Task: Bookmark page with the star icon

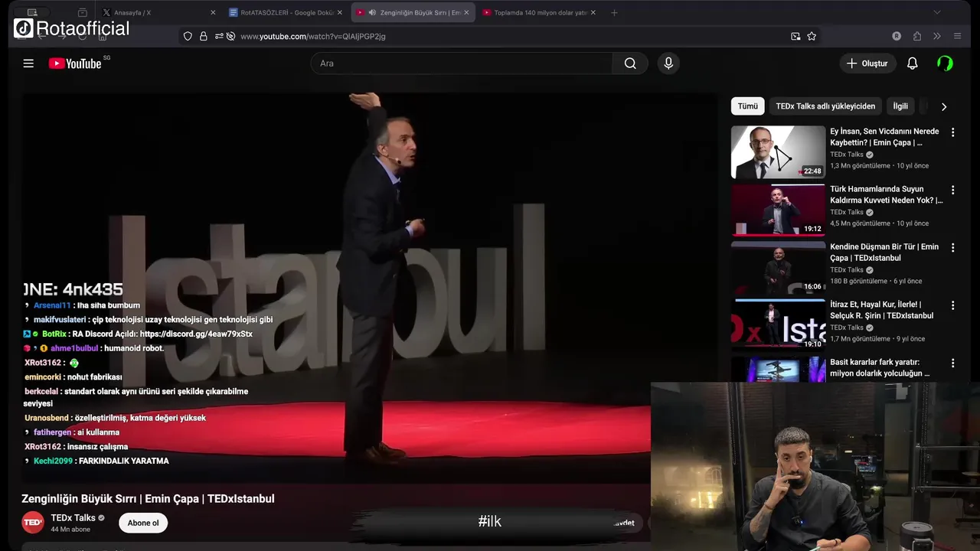Action: 812,36
